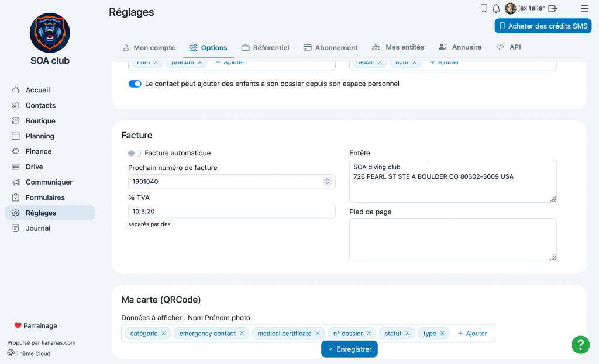Remove the medical certificate tag
The height and width of the screenshot is (364, 599).
coord(318,334)
